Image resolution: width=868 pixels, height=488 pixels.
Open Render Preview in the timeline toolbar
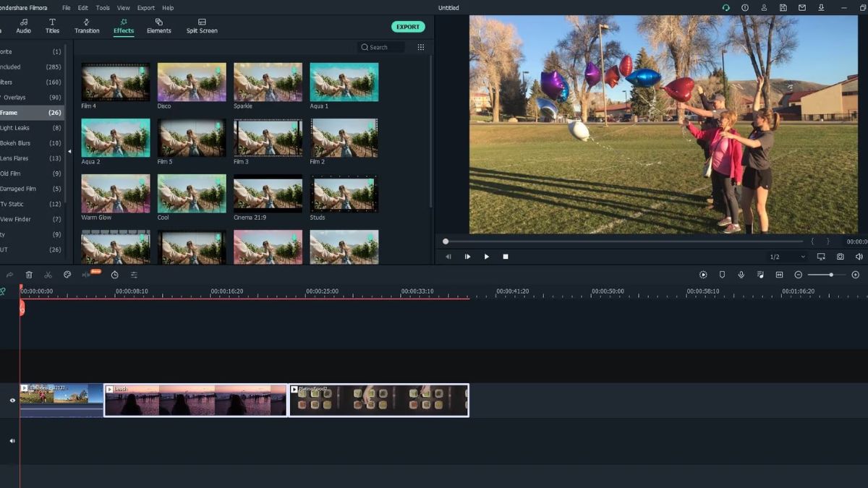(702, 275)
